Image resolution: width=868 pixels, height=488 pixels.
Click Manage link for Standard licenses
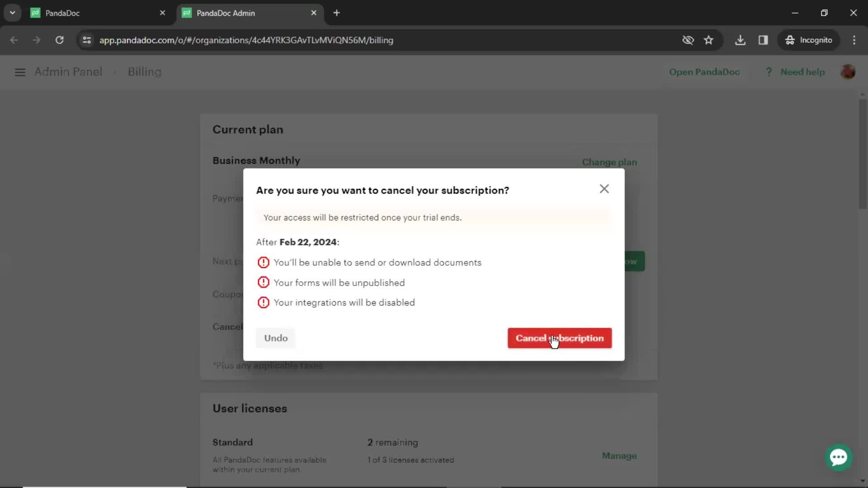[x=619, y=456]
